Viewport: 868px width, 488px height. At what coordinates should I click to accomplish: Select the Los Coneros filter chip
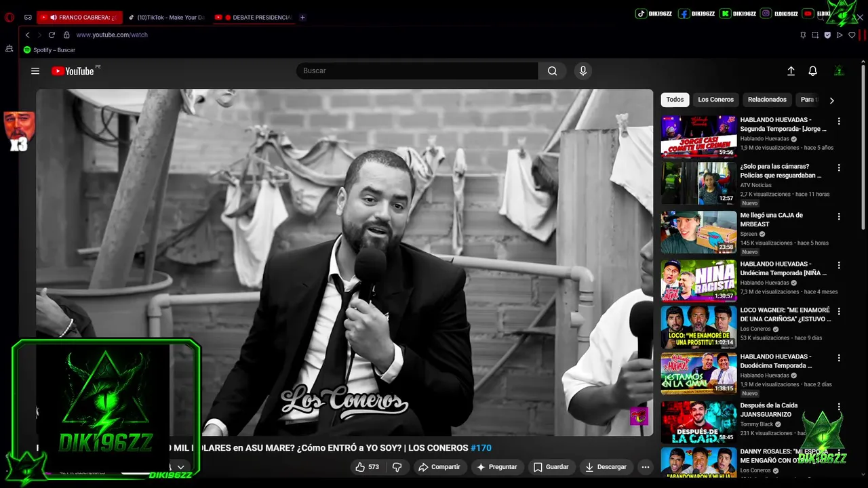tap(715, 100)
